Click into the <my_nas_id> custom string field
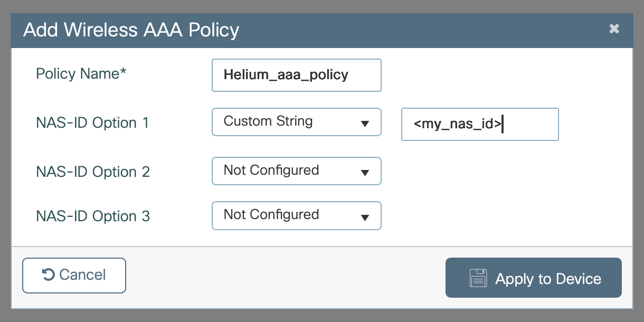Viewport: 644px width, 322px height. coord(479,125)
